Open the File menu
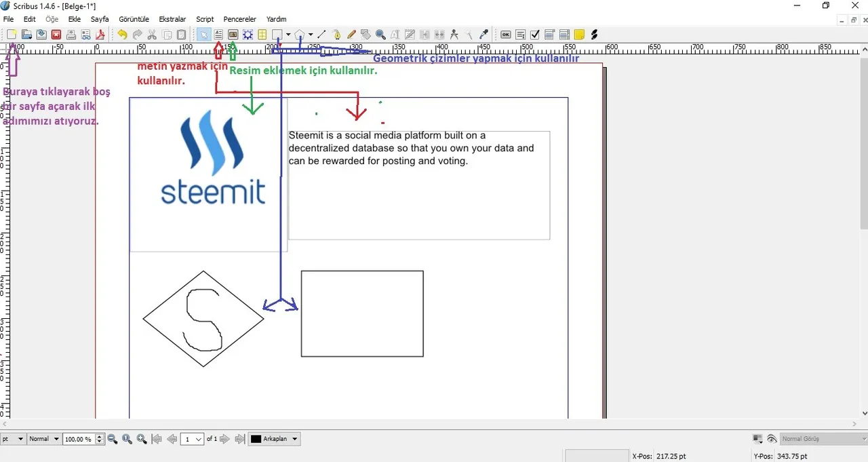Viewport: 868px width, 462px height. [x=8, y=19]
